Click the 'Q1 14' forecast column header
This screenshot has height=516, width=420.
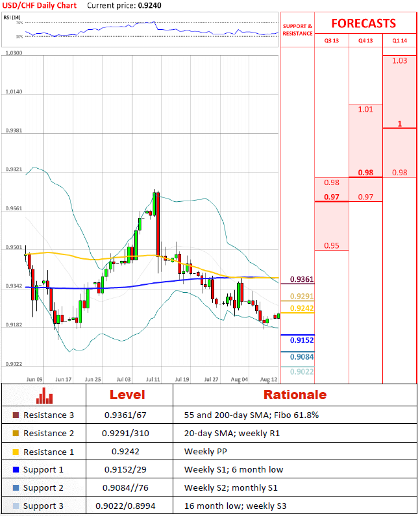pos(400,40)
